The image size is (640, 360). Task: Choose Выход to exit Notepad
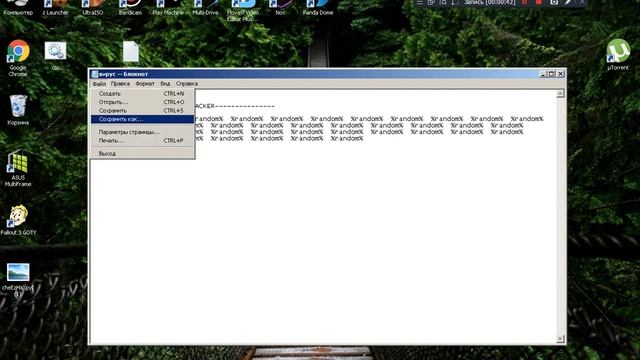point(142,153)
